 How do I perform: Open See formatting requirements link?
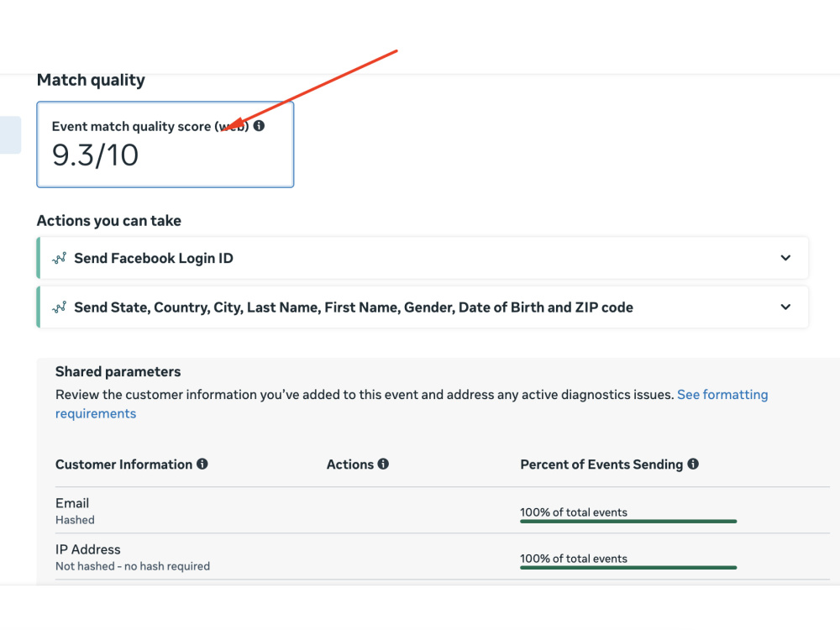[412, 404]
